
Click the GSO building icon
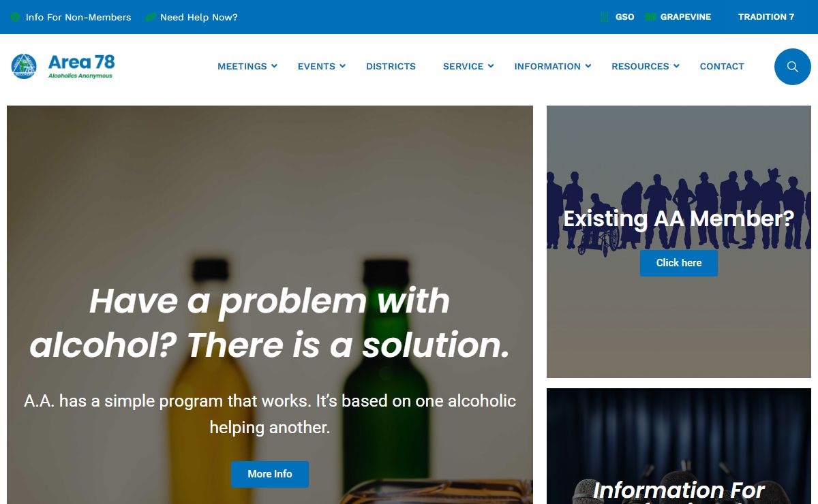coord(604,17)
